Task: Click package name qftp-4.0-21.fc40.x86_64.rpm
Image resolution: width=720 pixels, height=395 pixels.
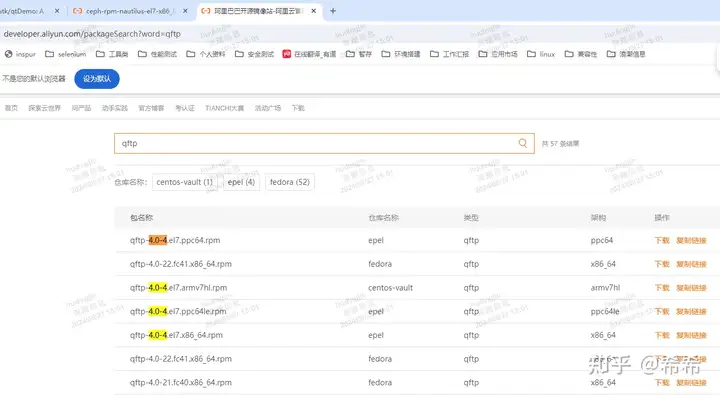Action: click(x=180, y=383)
